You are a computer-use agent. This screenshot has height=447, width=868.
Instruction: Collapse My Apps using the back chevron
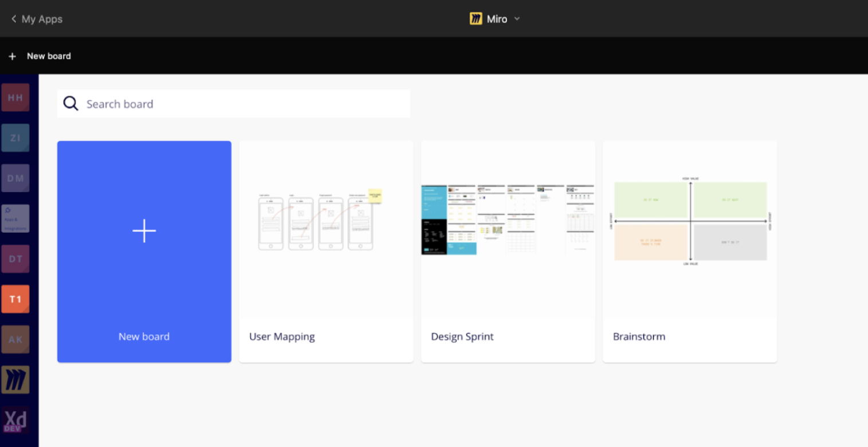(13, 18)
